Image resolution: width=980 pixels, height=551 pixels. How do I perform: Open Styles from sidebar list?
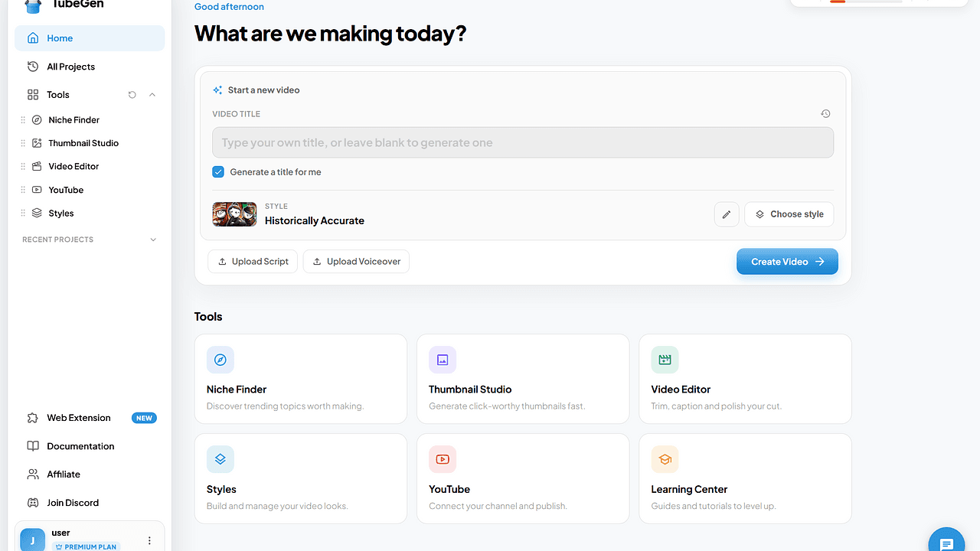[x=61, y=214]
